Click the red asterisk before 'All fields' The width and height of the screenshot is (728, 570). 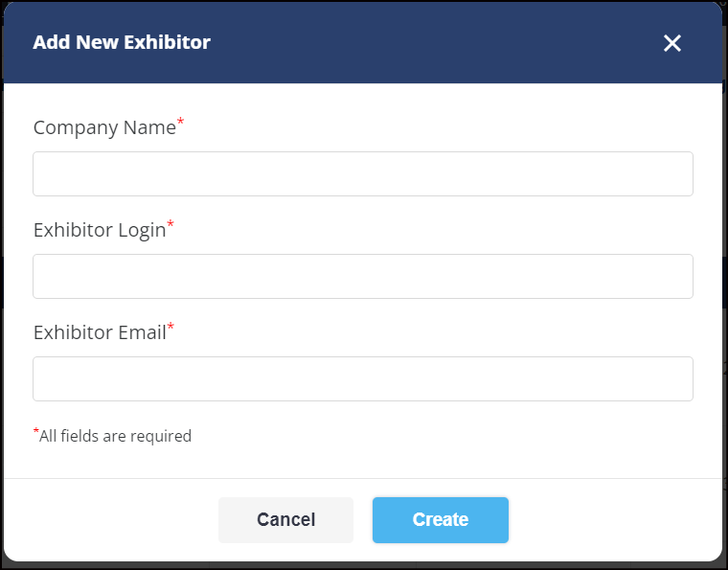pos(35,432)
